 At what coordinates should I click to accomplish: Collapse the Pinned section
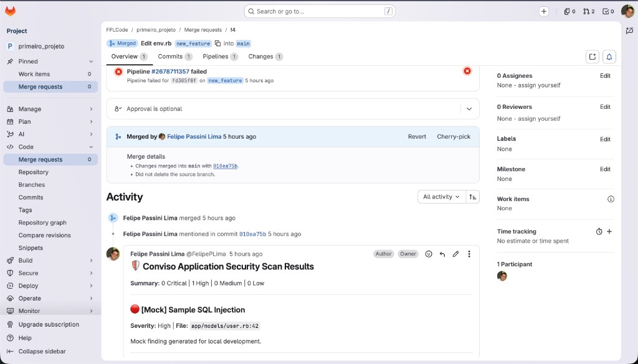[x=91, y=62]
